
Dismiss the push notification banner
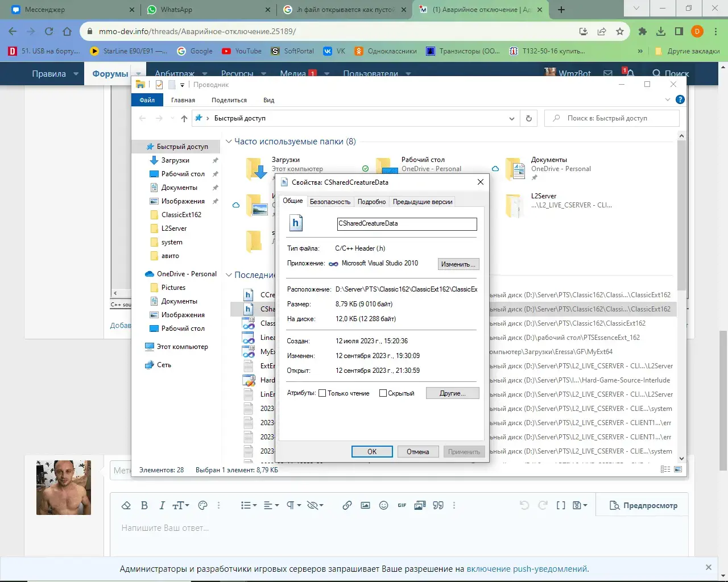tap(708, 567)
